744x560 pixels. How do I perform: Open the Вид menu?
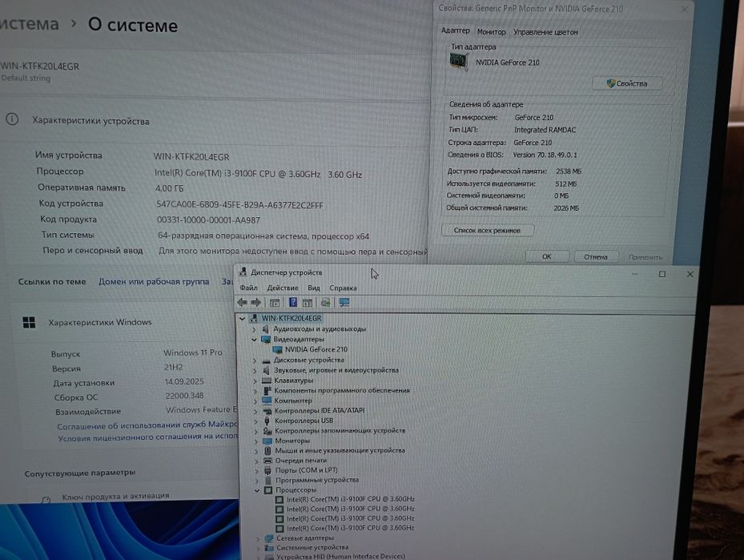(314, 288)
